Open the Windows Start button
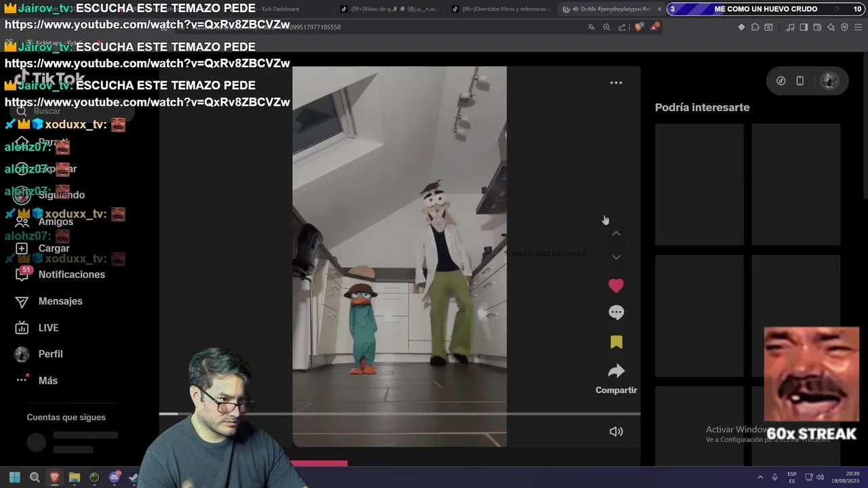The width and height of the screenshot is (868, 488). [14, 477]
